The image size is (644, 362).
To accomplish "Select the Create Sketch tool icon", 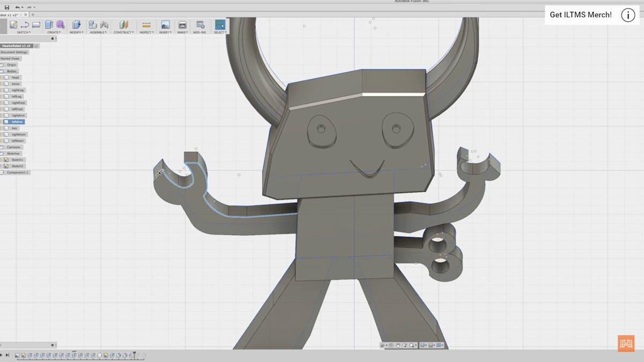I will pyautogui.click(x=13, y=25).
